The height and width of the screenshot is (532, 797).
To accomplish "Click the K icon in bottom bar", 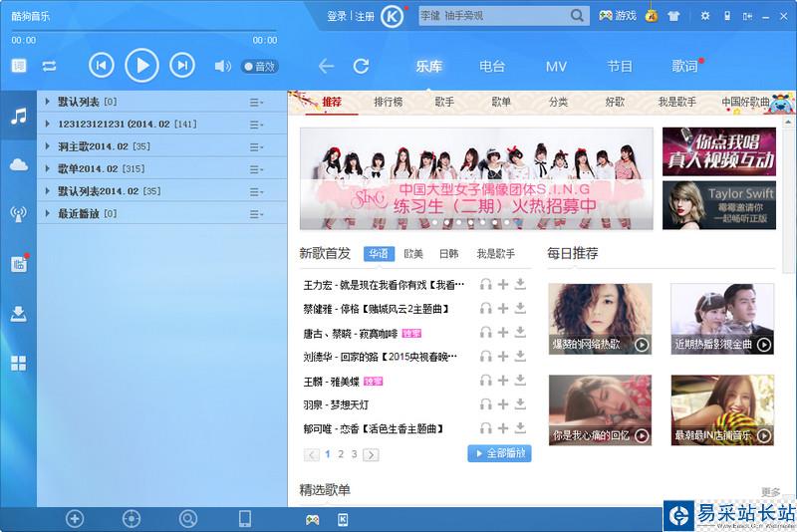I will click(x=343, y=519).
